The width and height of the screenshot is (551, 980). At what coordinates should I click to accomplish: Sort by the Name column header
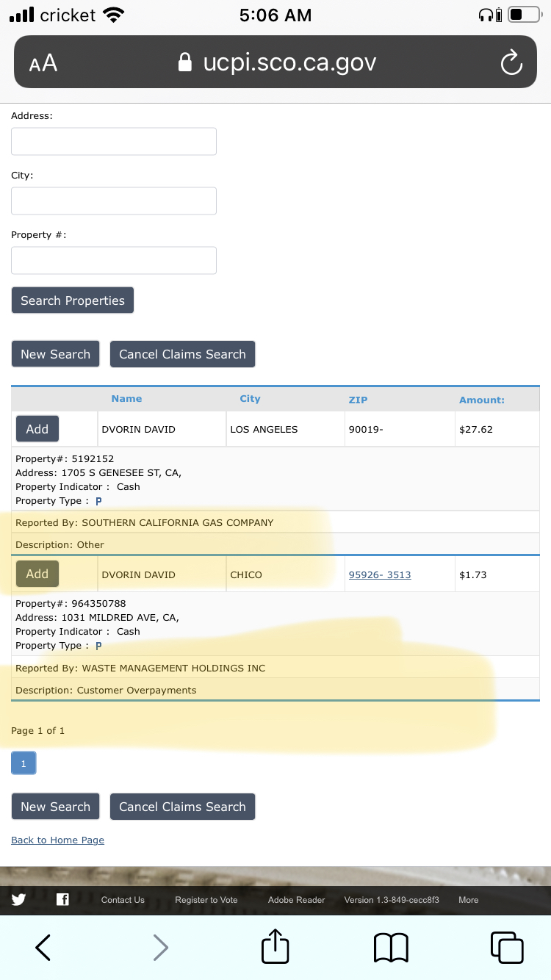pyautogui.click(x=126, y=399)
